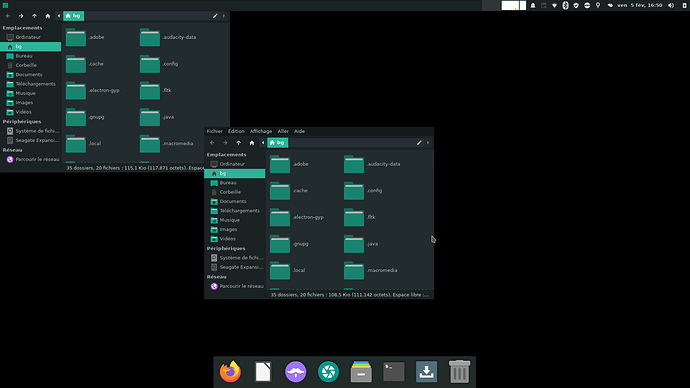690x388 pixels.
Task: Open the Aide menu
Action: [x=299, y=131]
